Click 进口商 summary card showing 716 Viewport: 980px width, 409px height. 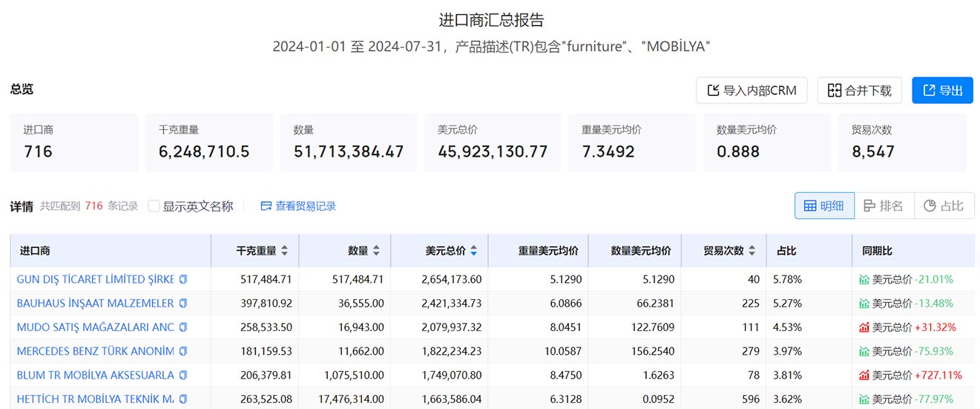point(74,143)
